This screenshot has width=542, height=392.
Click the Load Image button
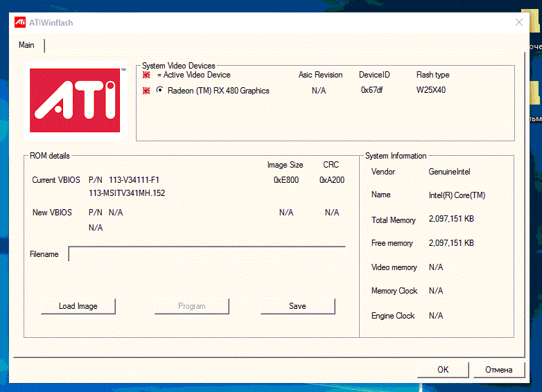[78, 306]
